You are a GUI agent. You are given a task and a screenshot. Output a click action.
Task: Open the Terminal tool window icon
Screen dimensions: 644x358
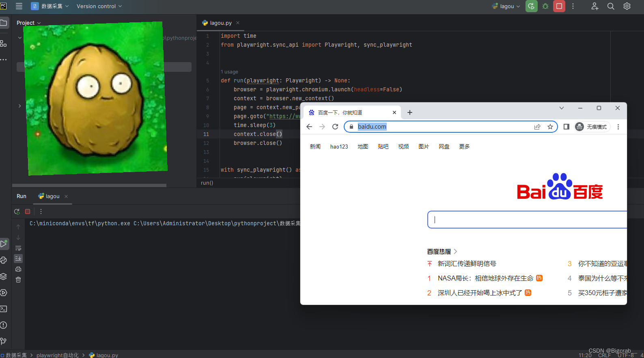tap(4, 309)
